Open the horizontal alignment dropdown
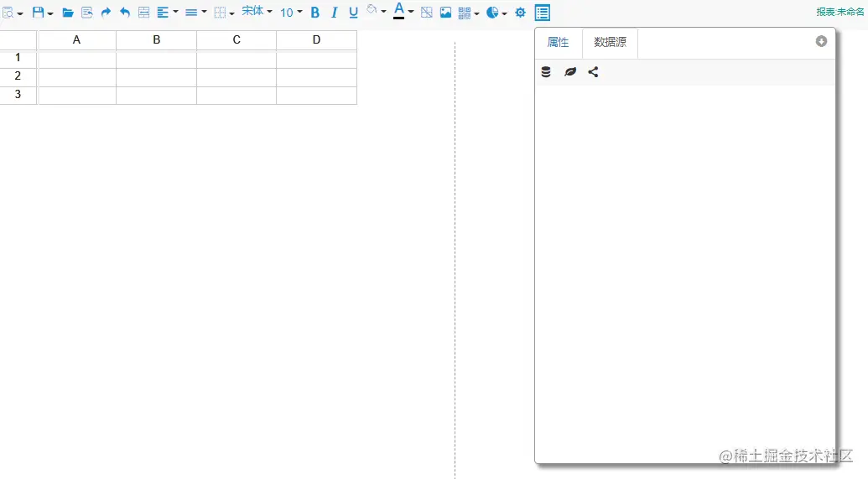The height and width of the screenshot is (479, 868). pos(167,13)
